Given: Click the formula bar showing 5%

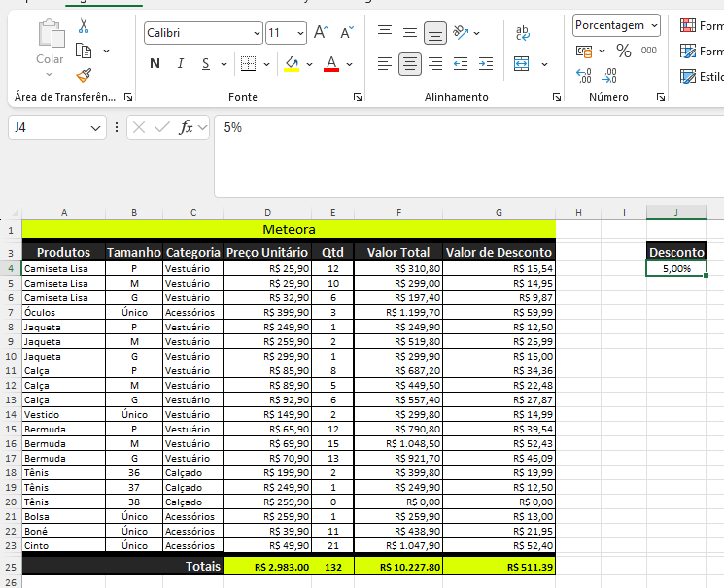Looking at the screenshot, I should tap(468, 156).
